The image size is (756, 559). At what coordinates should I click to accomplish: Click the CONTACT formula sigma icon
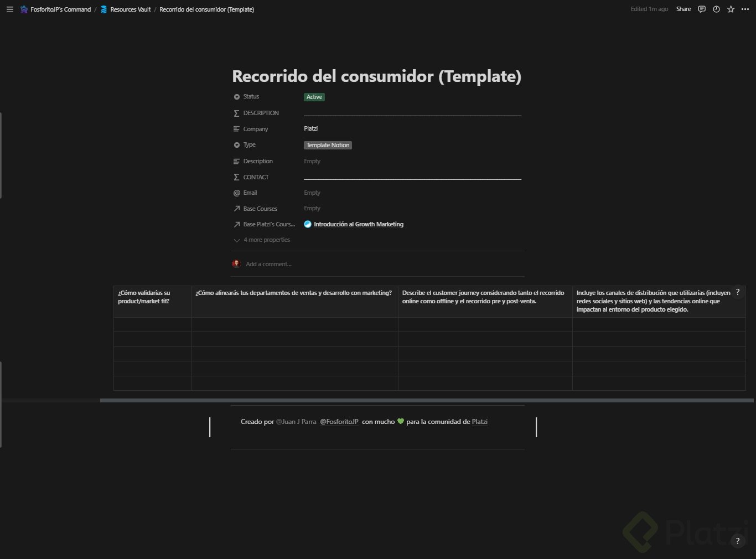pyautogui.click(x=237, y=177)
